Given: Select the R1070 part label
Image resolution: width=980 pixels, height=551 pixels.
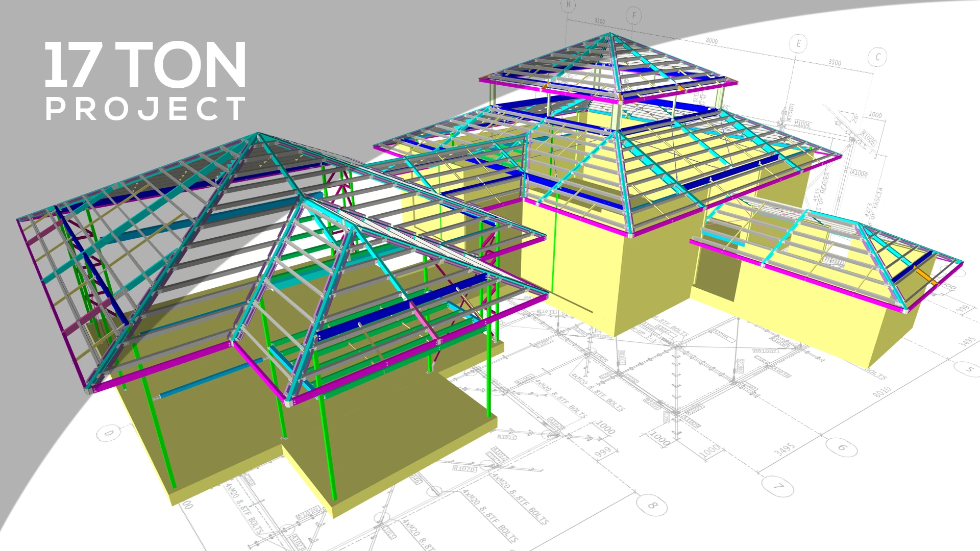Looking at the screenshot, I should click(x=464, y=468).
